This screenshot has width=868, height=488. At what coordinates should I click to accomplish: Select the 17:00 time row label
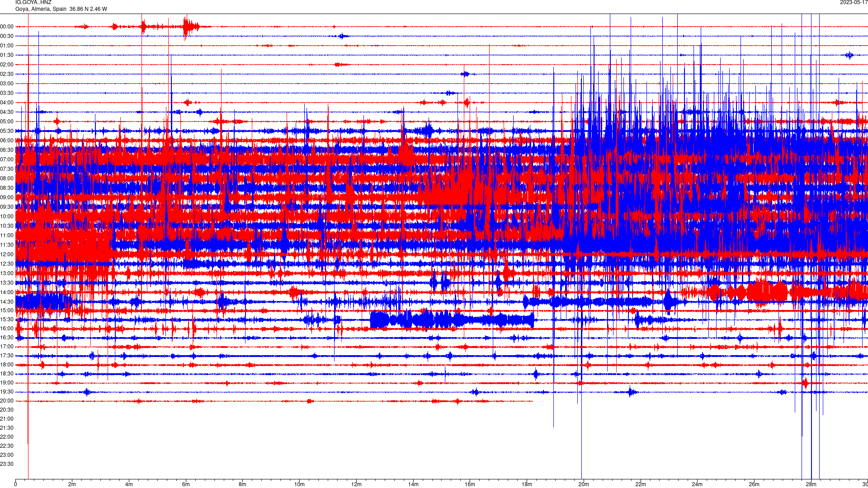7,347
